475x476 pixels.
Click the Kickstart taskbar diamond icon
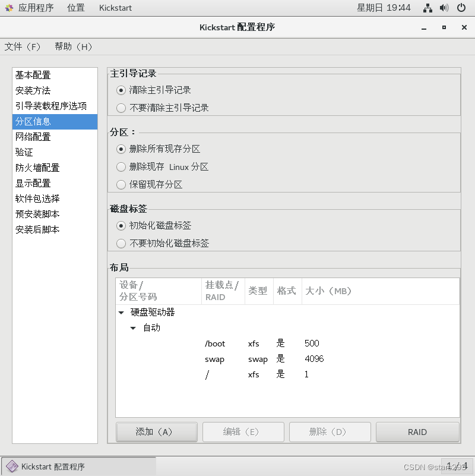coord(12,466)
